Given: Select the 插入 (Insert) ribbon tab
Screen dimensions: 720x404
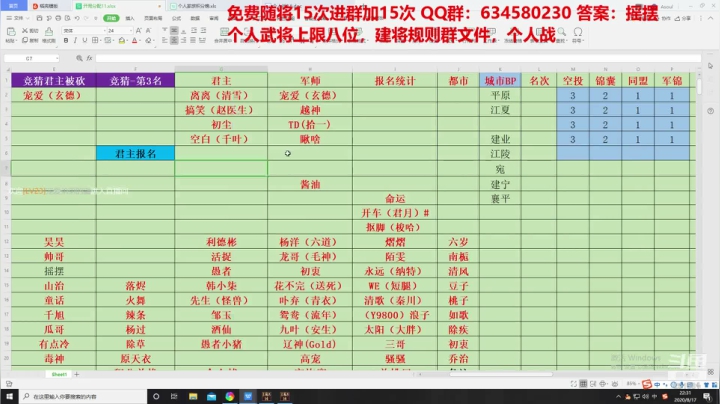Looking at the screenshot, I should coord(130,18).
